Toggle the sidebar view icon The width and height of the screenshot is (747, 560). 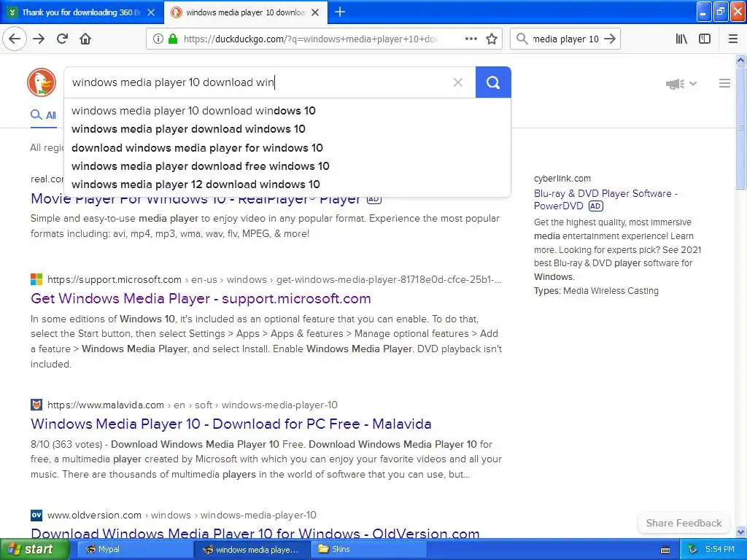tap(705, 39)
